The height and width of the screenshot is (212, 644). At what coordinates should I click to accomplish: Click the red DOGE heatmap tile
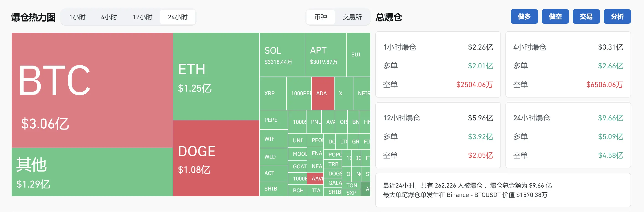coord(216,158)
